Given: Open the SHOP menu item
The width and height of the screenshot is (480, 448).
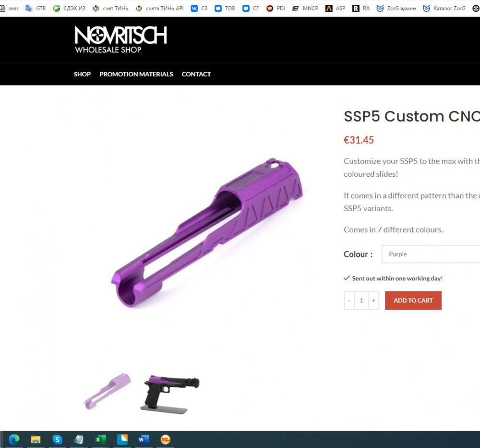Looking at the screenshot, I should coord(82,74).
